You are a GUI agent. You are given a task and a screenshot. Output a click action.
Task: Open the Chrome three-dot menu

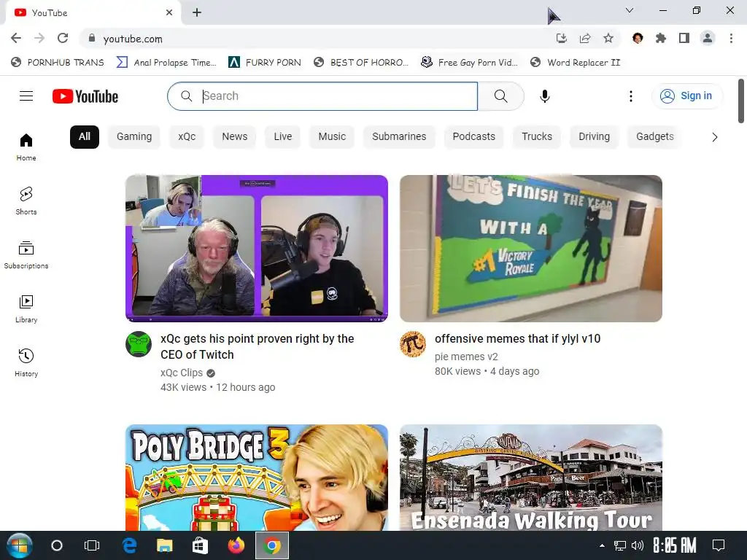(x=731, y=38)
